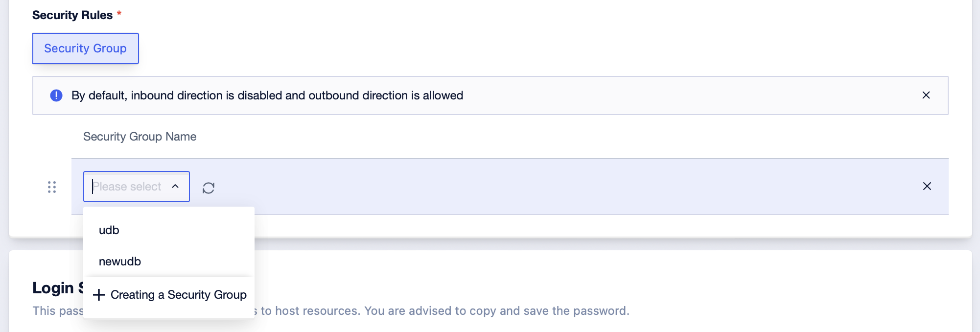Click empty area of highlighted group row
This screenshot has width=980, height=332.
[x=563, y=187]
